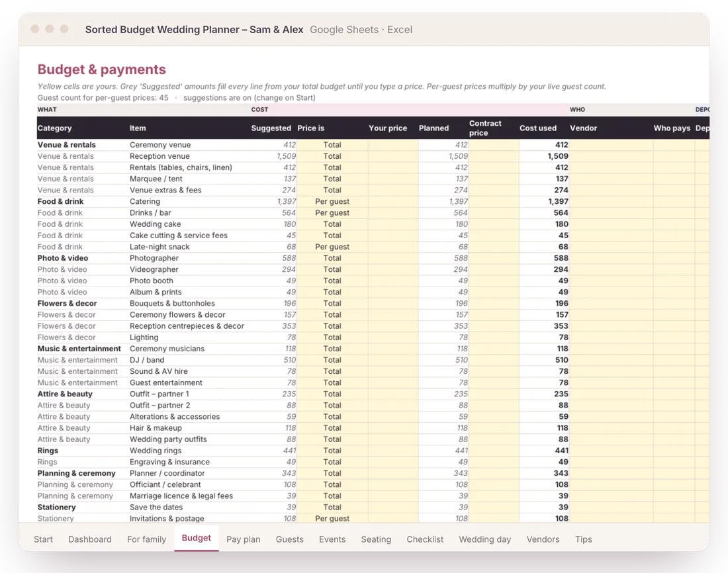728x573 pixels.
Task: Click the Vendor column header
Action: pos(583,128)
